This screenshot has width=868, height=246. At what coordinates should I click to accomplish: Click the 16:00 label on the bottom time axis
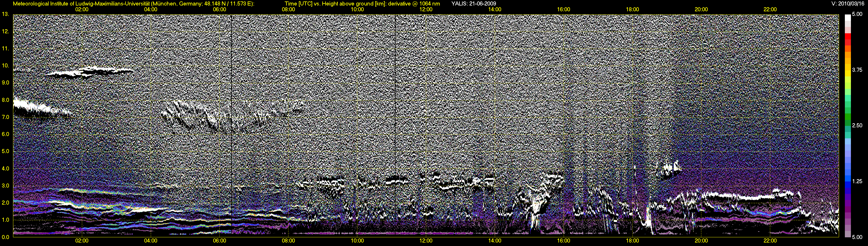click(564, 241)
